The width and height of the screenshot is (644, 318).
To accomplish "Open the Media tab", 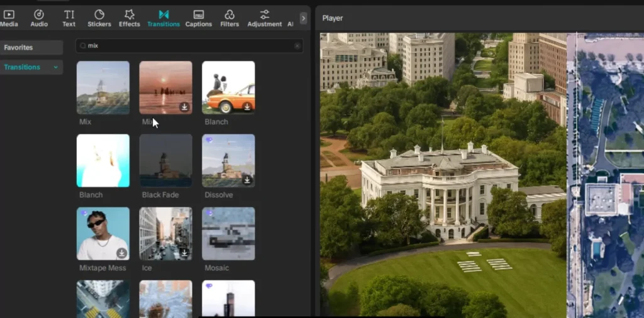I will pyautogui.click(x=9, y=18).
